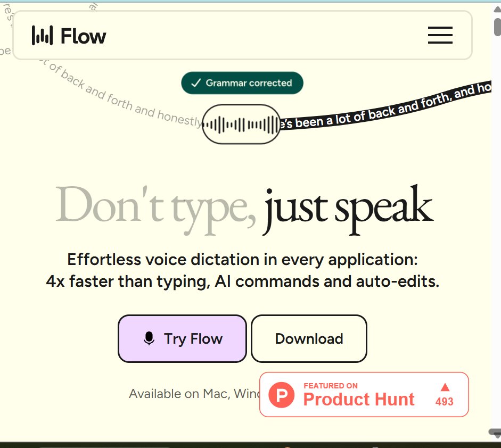The width and height of the screenshot is (501, 448).
Task: Click the Flow logo in the header
Action: pyautogui.click(x=69, y=36)
